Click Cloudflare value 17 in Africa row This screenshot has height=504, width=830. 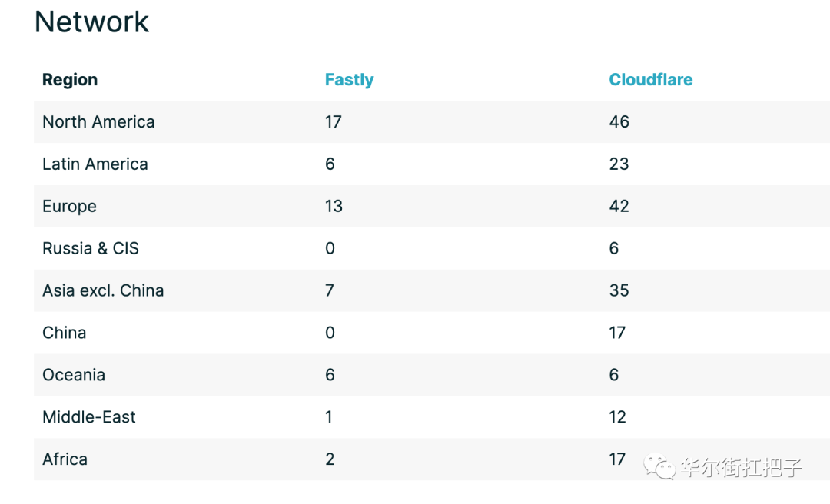tap(618, 459)
